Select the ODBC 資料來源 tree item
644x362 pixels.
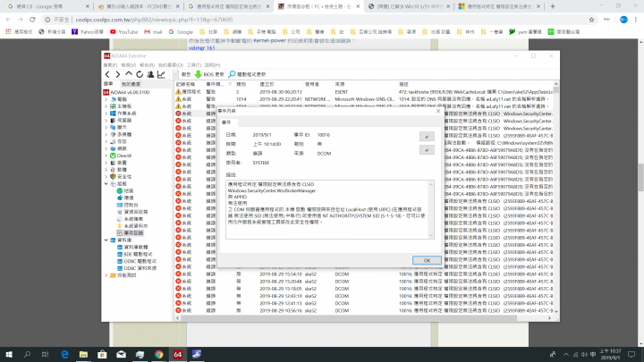point(136,268)
